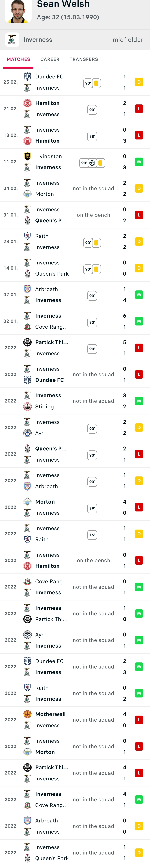Click the loss badge on 21.02. match

click(139, 109)
